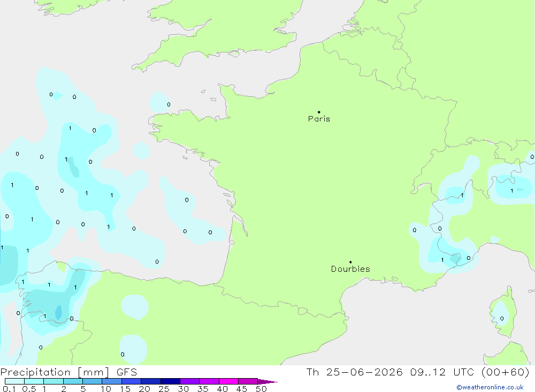Select the 20–25 mm dark blue swatch
This screenshot has width=535, height=392.
[151, 381]
